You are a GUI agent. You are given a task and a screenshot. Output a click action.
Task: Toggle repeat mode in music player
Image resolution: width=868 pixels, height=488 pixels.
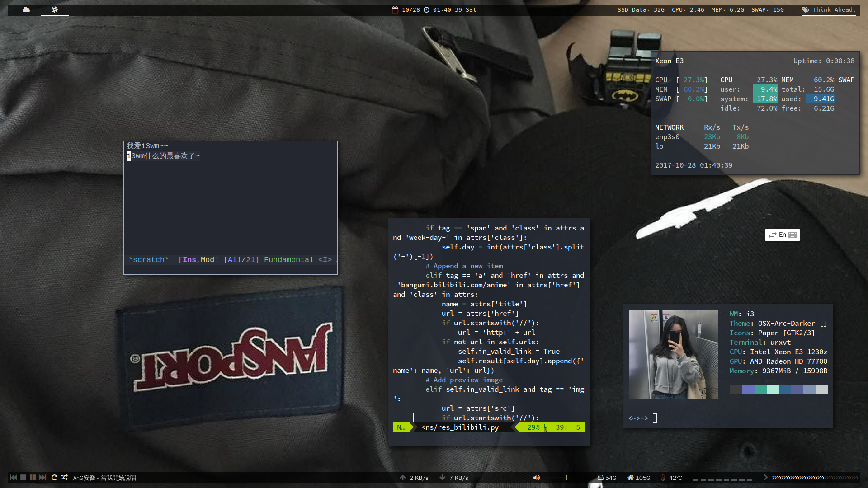click(54, 478)
